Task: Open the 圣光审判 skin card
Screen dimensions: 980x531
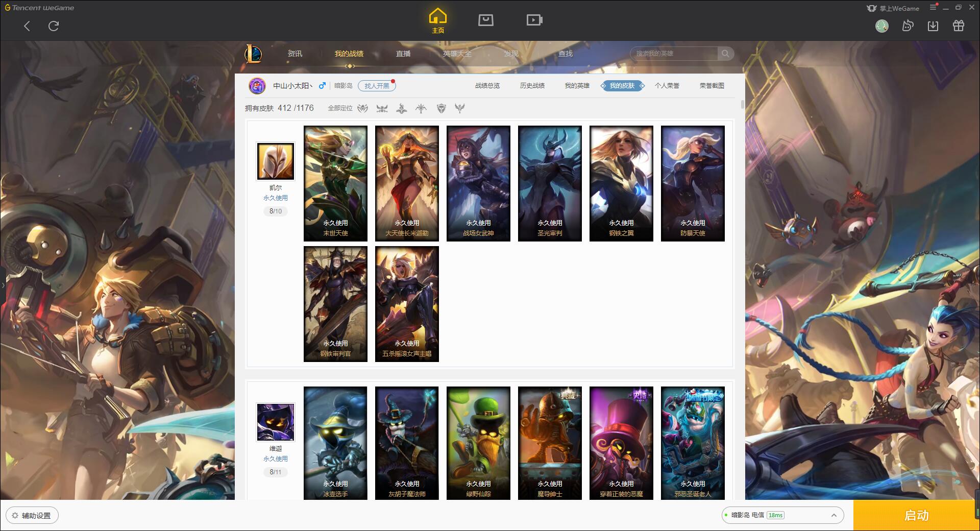Action: [550, 183]
